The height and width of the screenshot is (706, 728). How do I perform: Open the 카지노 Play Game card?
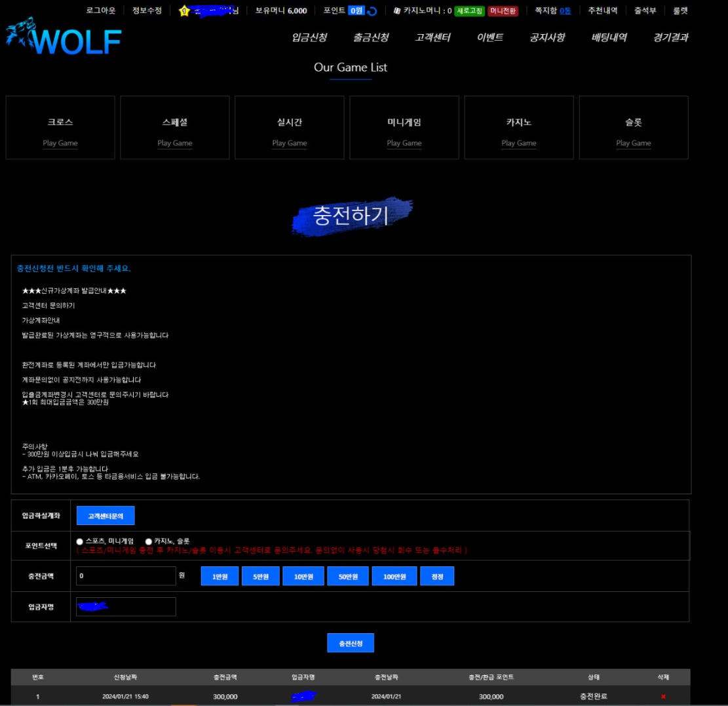pyautogui.click(x=518, y=128)
